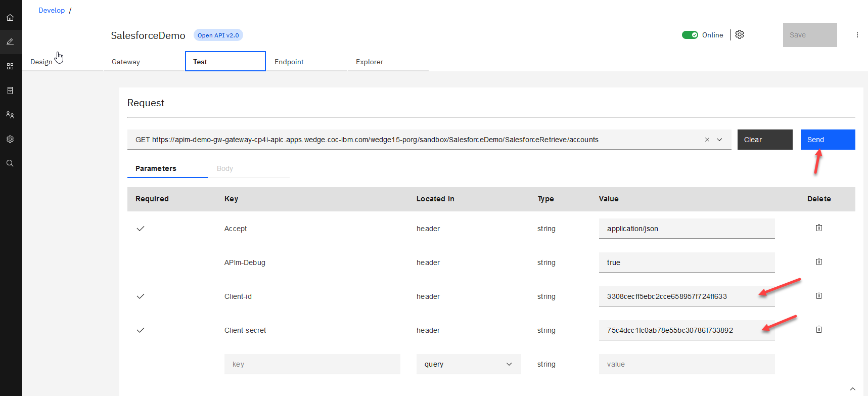Open the three-dot overflow menu
The image size is (868, 396).
coord(857,35)
